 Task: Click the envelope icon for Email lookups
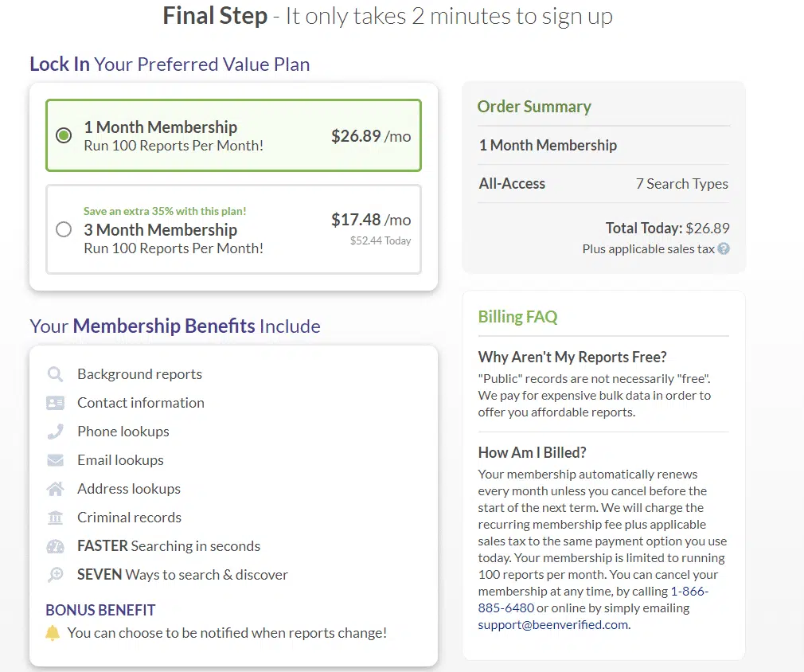tap(55, 460)
